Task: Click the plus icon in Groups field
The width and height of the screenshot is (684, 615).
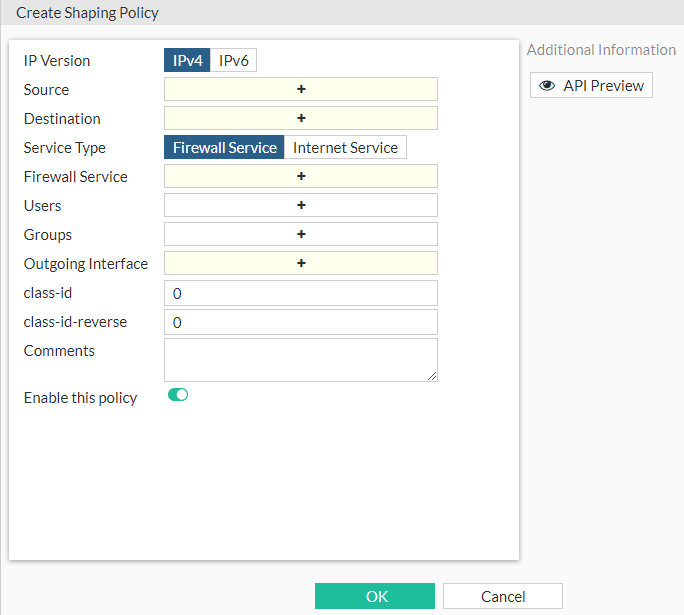Action: pos(301,234)
